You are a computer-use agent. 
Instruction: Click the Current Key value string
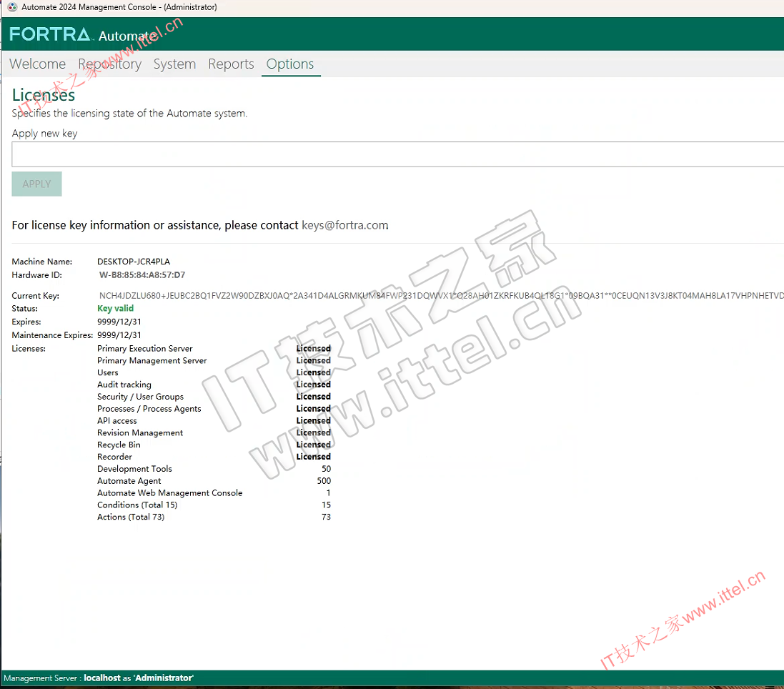442,295
